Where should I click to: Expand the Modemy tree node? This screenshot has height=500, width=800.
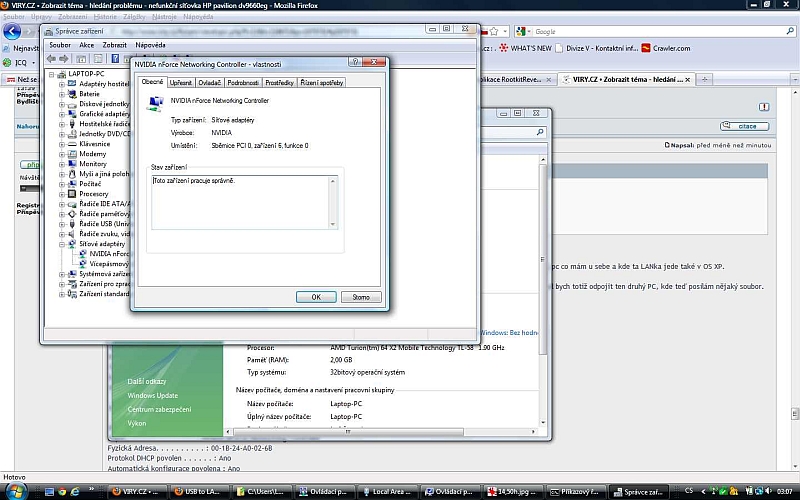62,154
